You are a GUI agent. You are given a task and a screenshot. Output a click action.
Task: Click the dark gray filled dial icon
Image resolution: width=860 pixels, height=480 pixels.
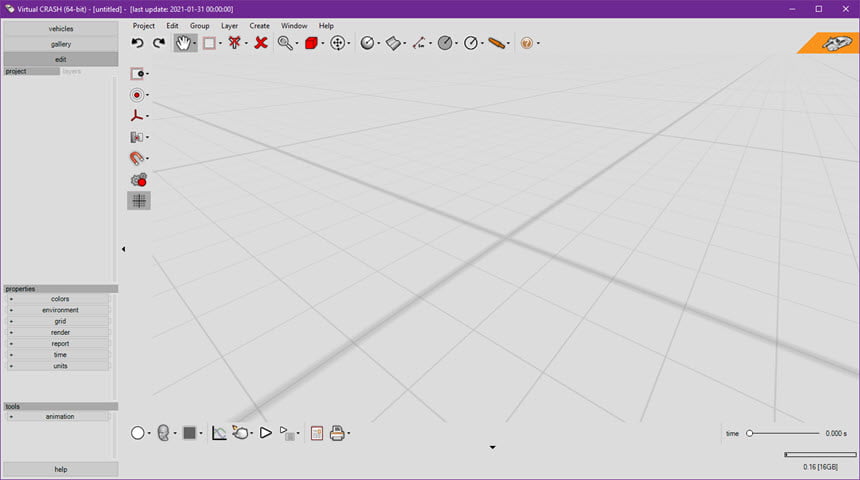pyautogui.click(x=445, y=43)
